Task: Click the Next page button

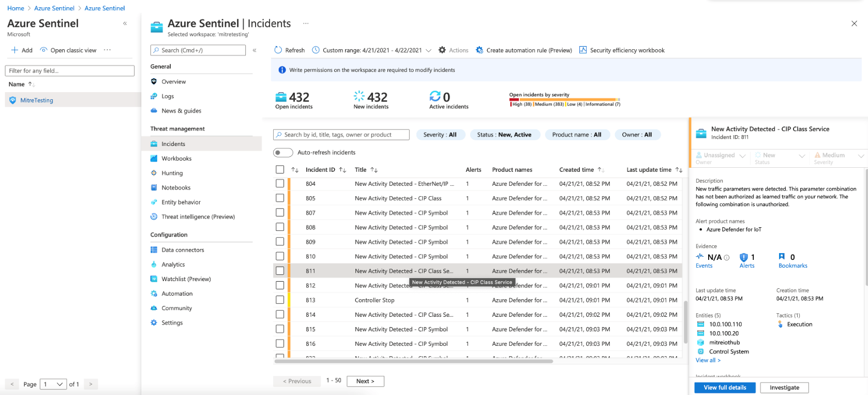Action: pos(365,381)
